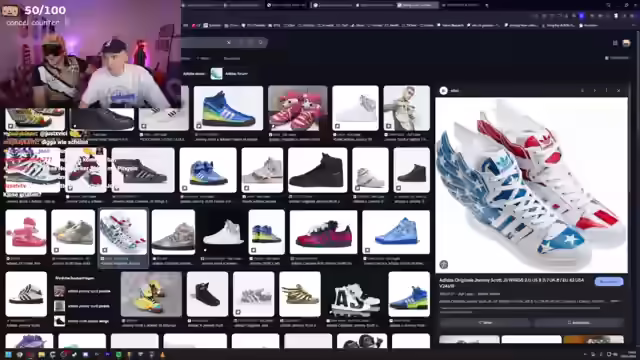This screenshot has width=640, height=360.
Task: Click the green app icon in the taskbar
Action: (118, 355)
